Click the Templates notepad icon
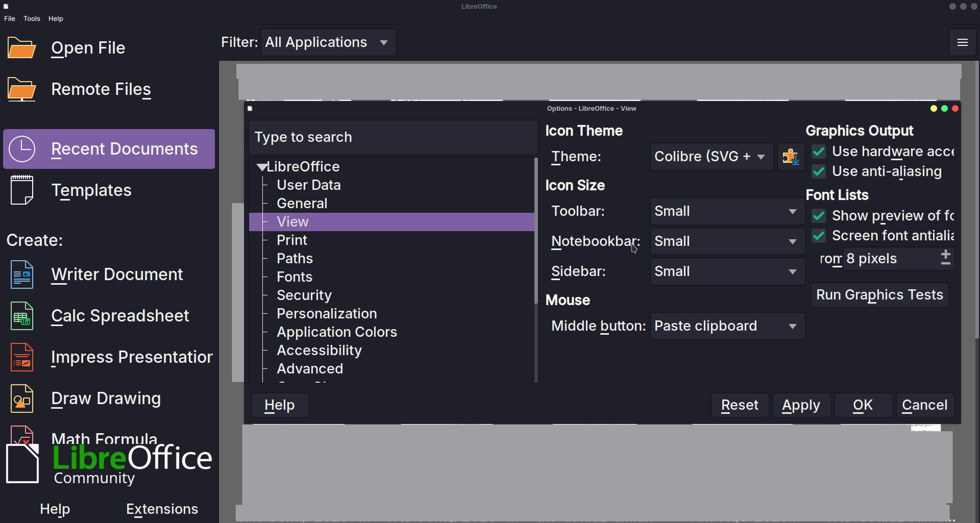Viewport: 980px width, 523px height. [x=22, y=190]
